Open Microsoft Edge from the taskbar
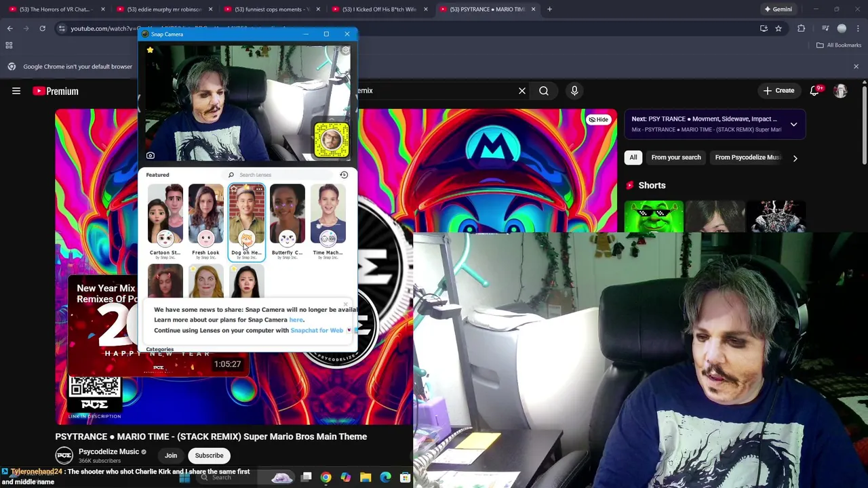The height and width of the screenshot is (488, 868). coord(385,477)
